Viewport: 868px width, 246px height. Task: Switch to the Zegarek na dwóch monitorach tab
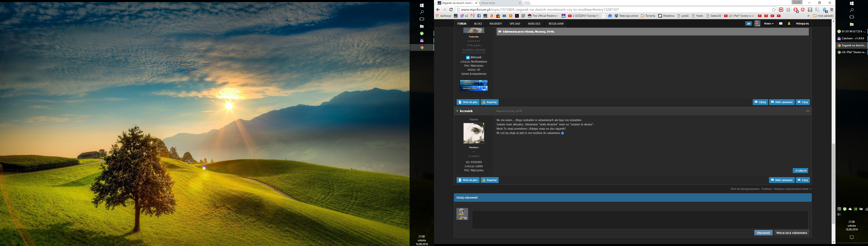tap(457, 3)
